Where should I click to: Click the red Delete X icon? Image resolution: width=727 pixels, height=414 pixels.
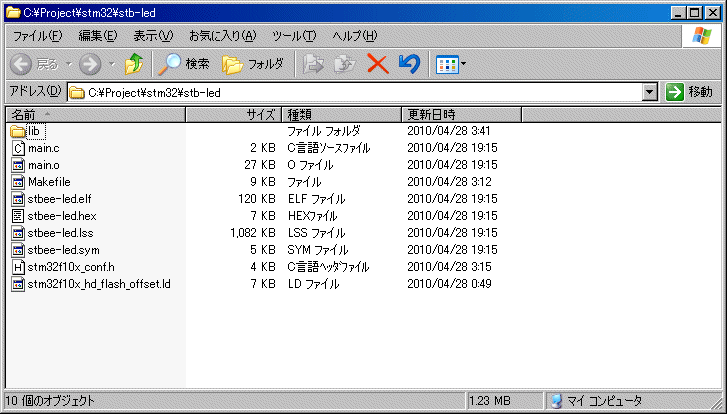[378, 64]
